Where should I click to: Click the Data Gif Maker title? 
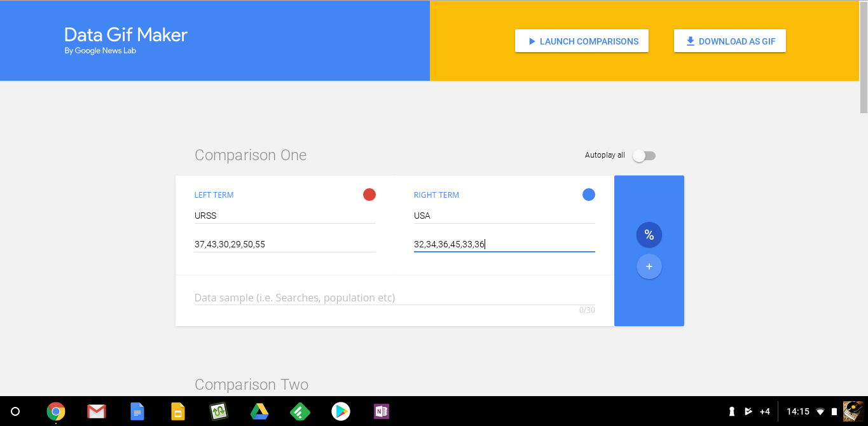pos(126,34)
